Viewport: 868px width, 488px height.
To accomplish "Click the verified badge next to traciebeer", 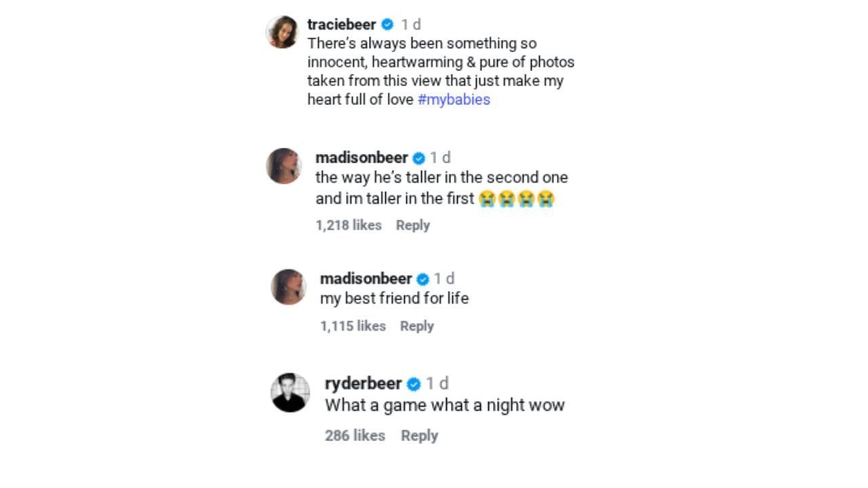I will [388, 25].
